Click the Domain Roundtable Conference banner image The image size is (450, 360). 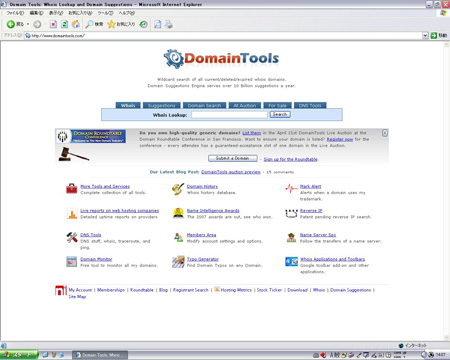click(91, 136)
